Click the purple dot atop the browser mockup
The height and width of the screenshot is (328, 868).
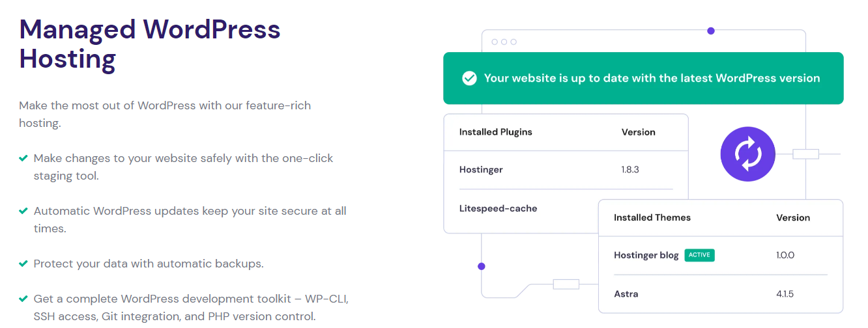pyautogui.click(x=711, y=31)
